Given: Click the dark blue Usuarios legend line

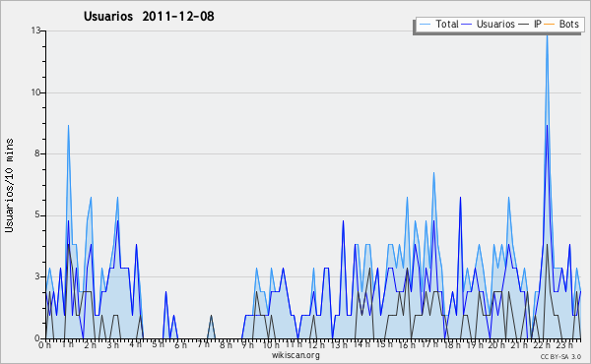Looking at the screenshot, I should point(467,25).
